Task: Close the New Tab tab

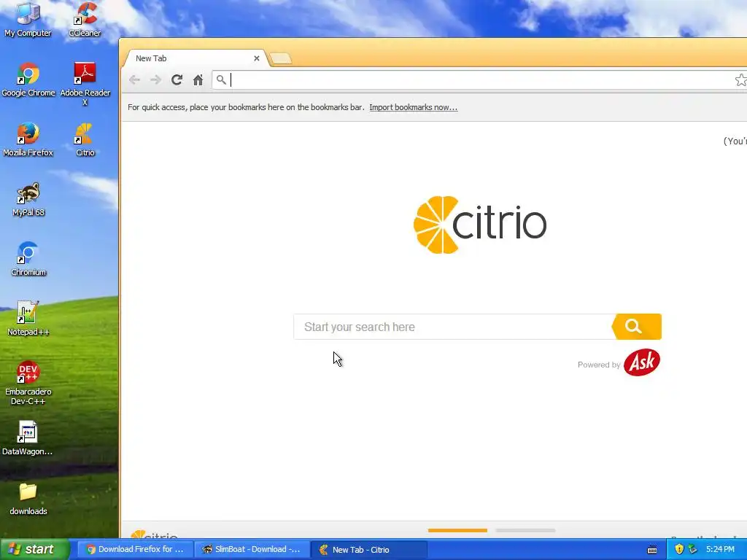Action: click(x=256, y=58)
